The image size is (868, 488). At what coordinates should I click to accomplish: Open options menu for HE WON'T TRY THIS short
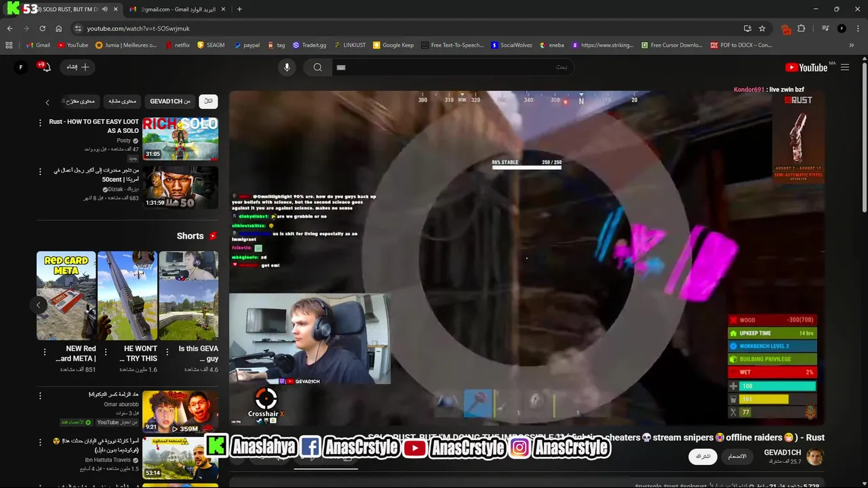click(106, 352)
